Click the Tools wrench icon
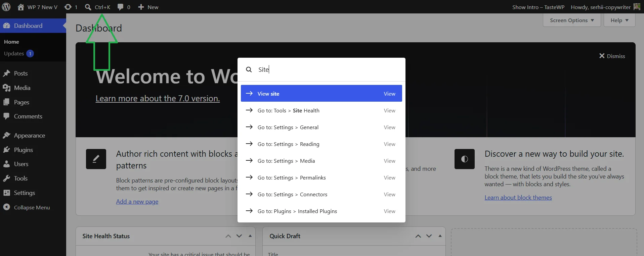 (x=6, y=178)
